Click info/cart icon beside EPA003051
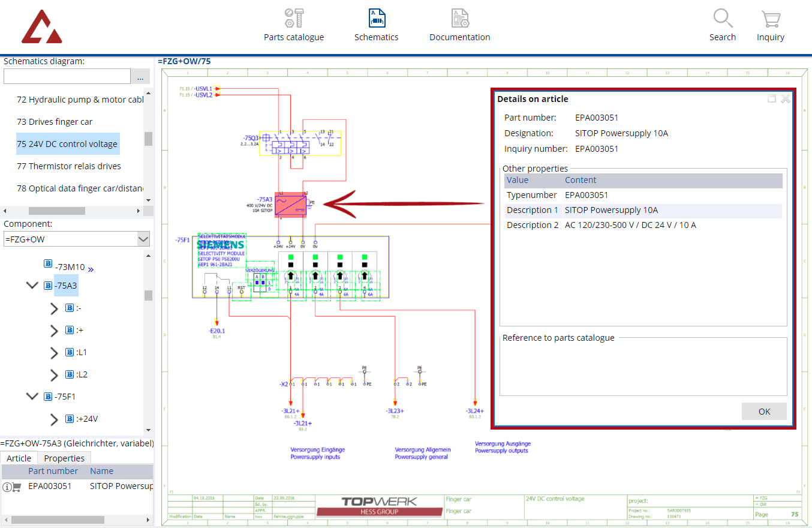 pyautogui.click(x=11, y=487)
